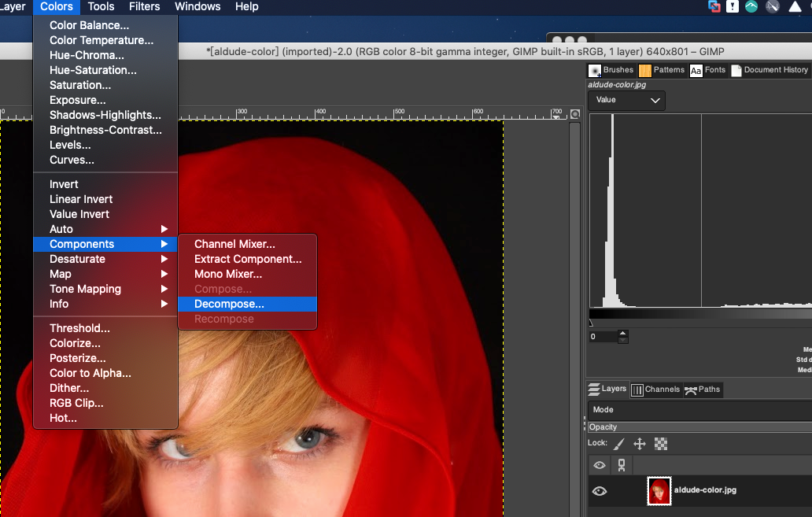Open the histogram Value channel dropdown

pos(627,100)
